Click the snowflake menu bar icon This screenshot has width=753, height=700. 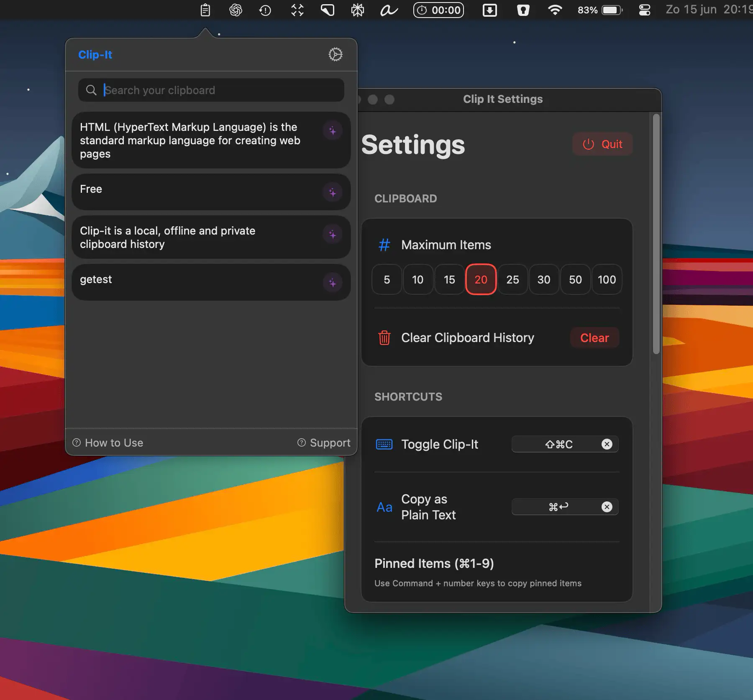tap(358, 10)
